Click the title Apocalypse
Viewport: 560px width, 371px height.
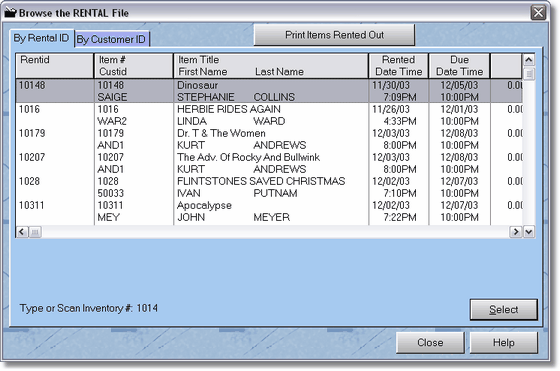(204, 205)
